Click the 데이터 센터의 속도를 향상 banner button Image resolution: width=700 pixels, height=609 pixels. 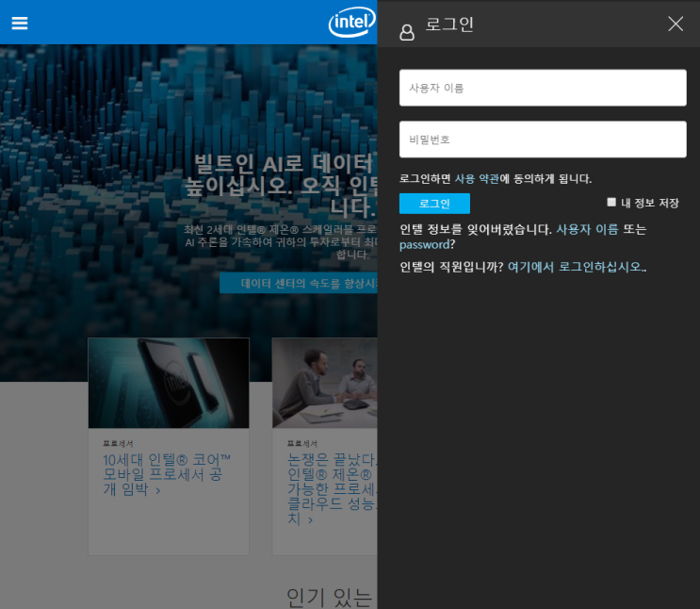(x=299, y=283)
